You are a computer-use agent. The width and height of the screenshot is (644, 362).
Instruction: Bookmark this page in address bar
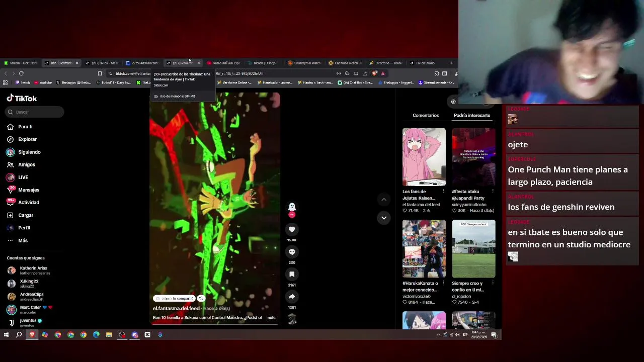pos(100,73)
